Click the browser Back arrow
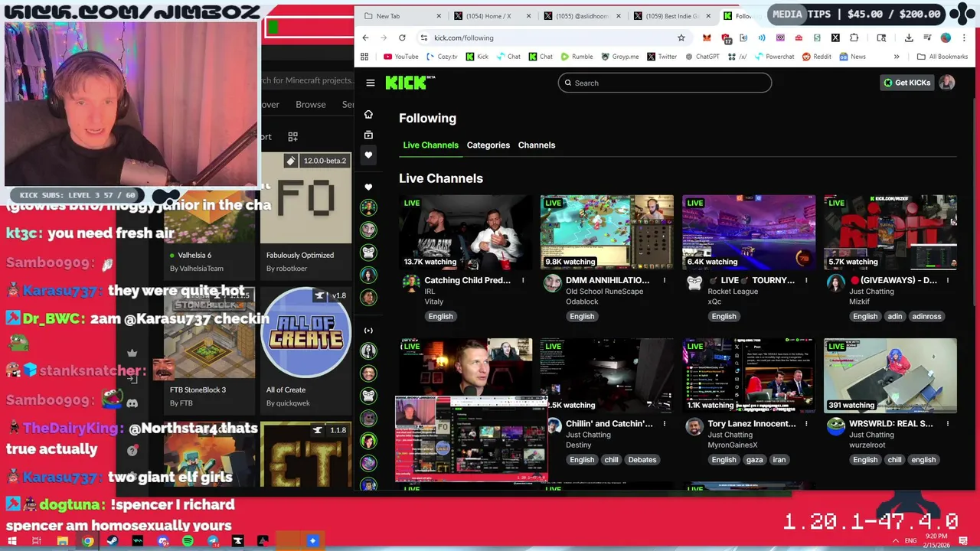This screenshot has height=551, width=980. [x=365, y=37]
